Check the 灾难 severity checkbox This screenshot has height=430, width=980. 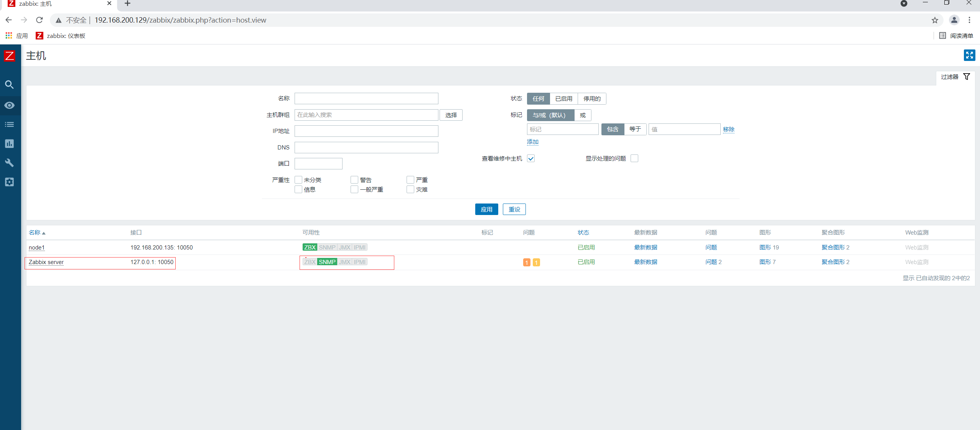click(410, 190)
